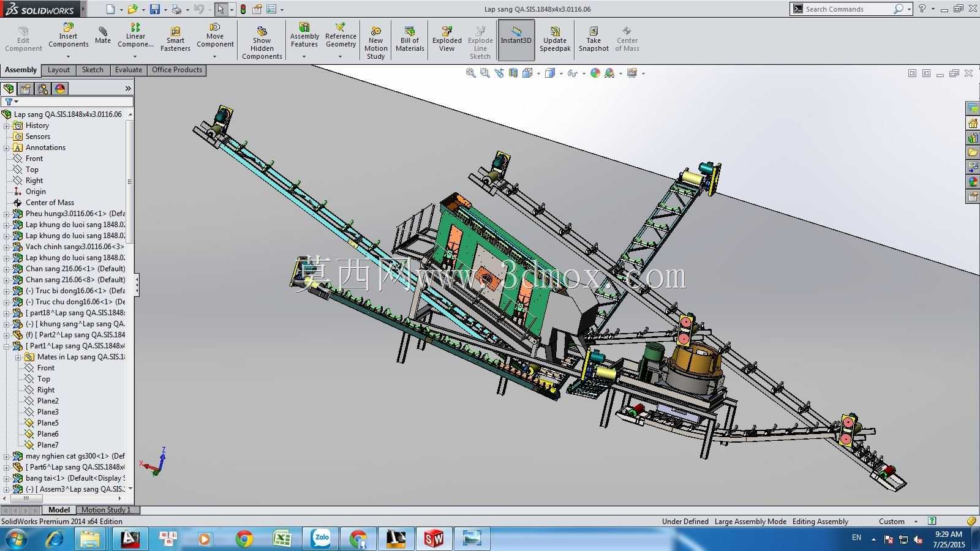The height and width of the screenshot is (551, 980).
Task: Switch to the Evaluate tab
Action: click(129, 70)
